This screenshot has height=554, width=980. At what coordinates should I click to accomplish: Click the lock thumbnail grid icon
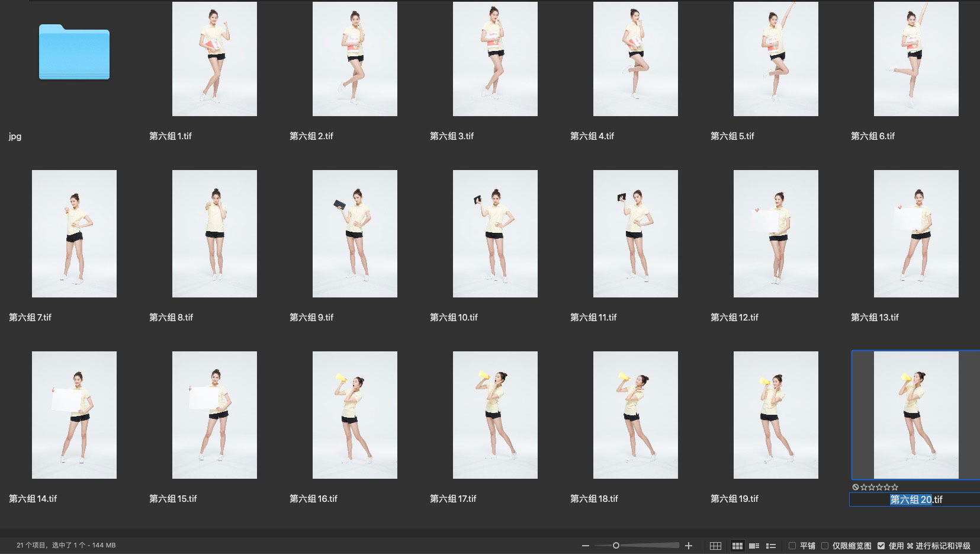point(715,546)
